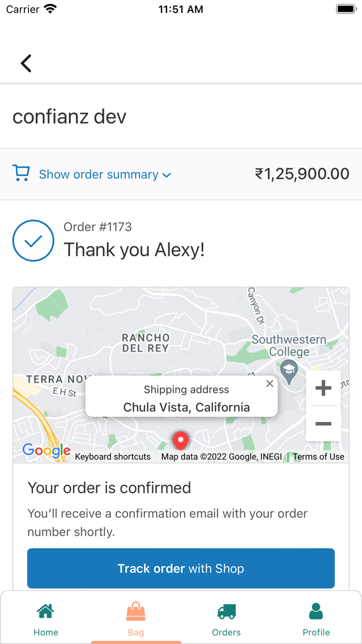The width and height of the screenshot is (362, 644).
Task: Click the chevron next to Show order summary
Action: [167, 175]
